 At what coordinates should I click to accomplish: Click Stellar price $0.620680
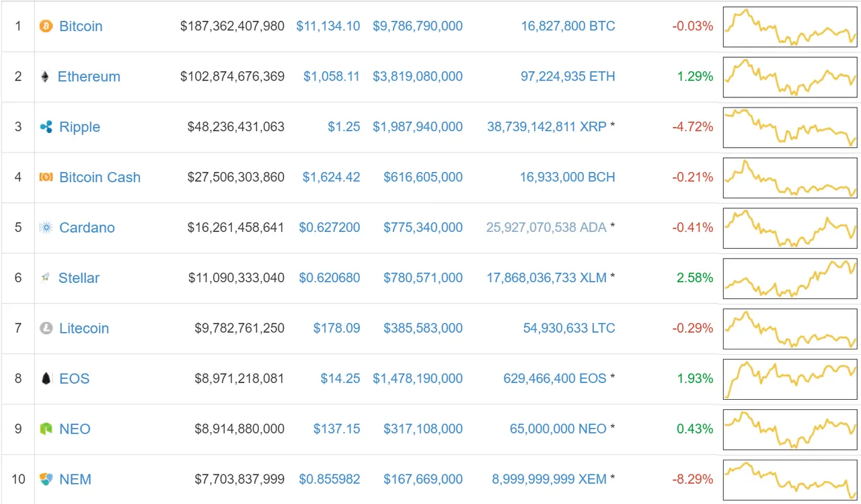pyautogui.click(x=330, y=278)
